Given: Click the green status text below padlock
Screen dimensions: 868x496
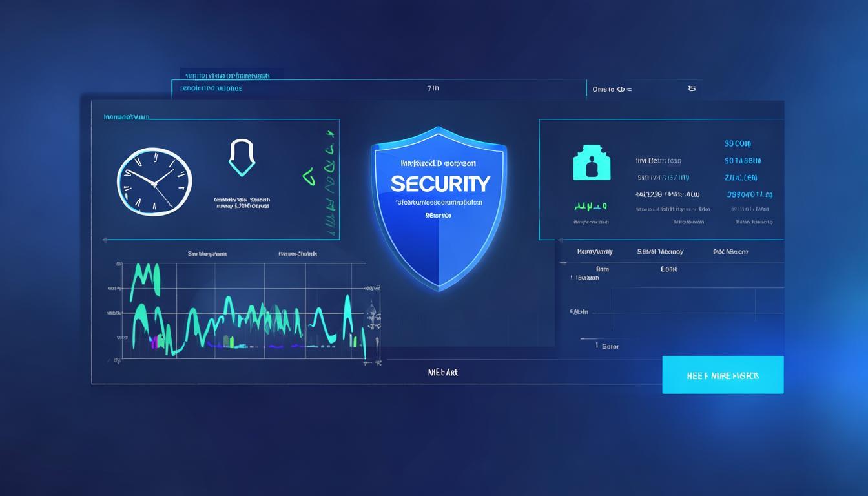Looking at the screenshot, I should [590, 207].
